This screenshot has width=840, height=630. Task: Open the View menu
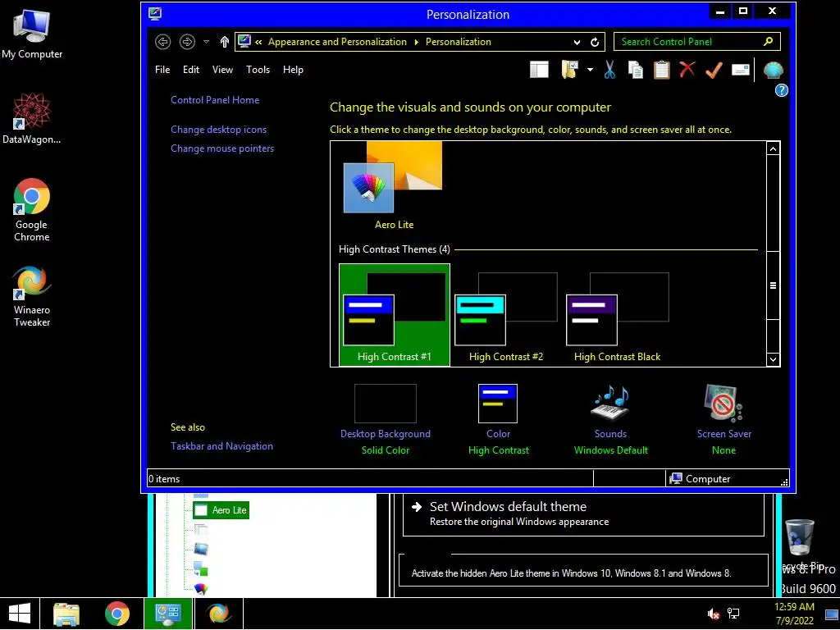(222, 70)
